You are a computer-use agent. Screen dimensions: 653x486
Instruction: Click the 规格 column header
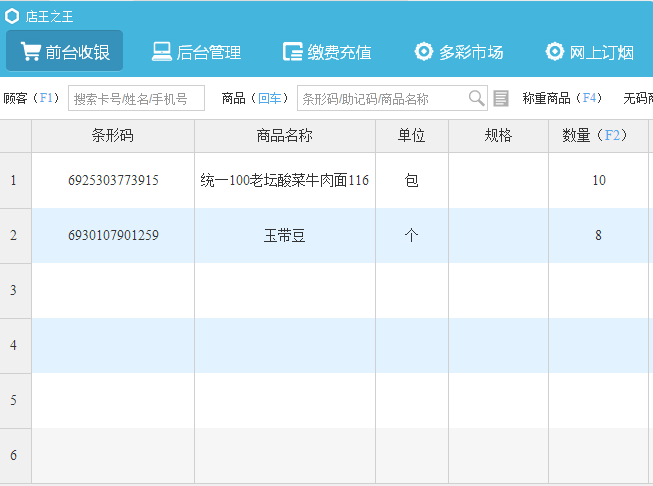498,136
